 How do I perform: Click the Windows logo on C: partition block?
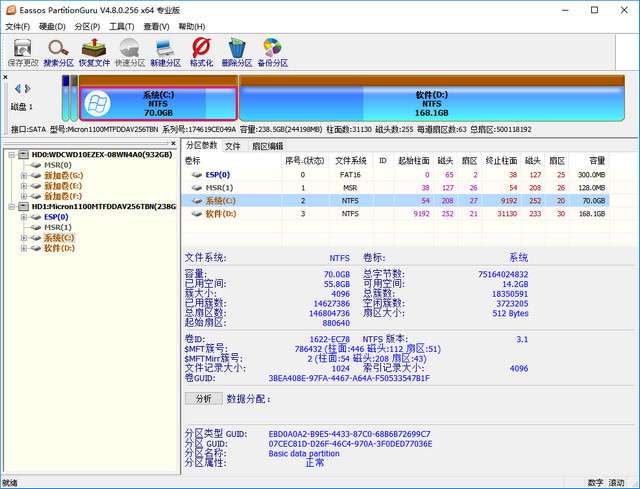tap(97, 103)
